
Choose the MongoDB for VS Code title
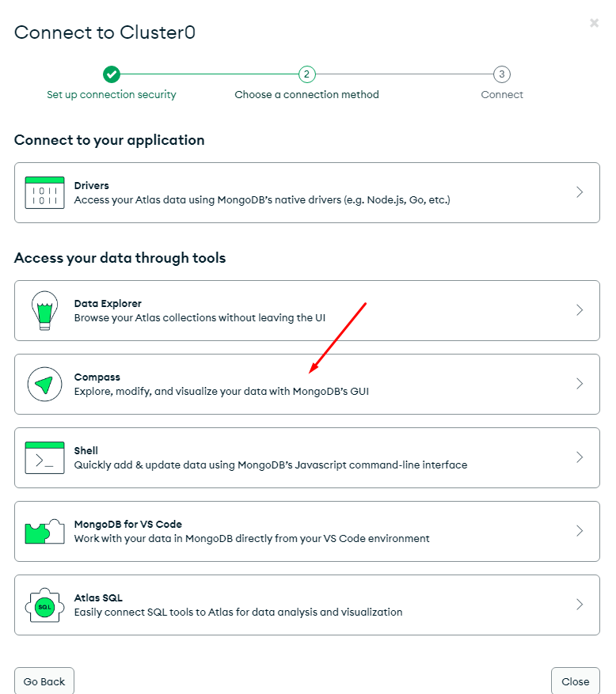click(x=128, y=524)
